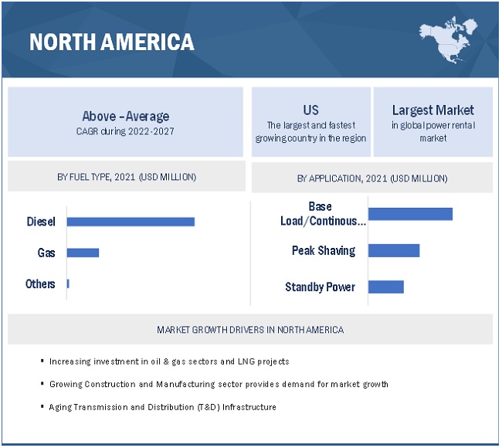Click the Aging Transmission and Distribution bullet
The width and height of the screenshot is (502, 448).
pyautogui.click(x=162, y=407)
